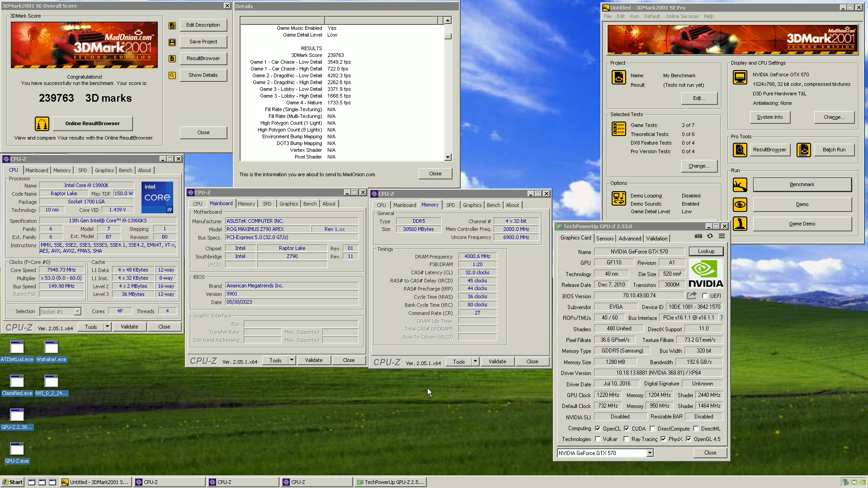
Task: Open the Run menu in 3DMark2001 SE Pro
Action: click(635, 16)
